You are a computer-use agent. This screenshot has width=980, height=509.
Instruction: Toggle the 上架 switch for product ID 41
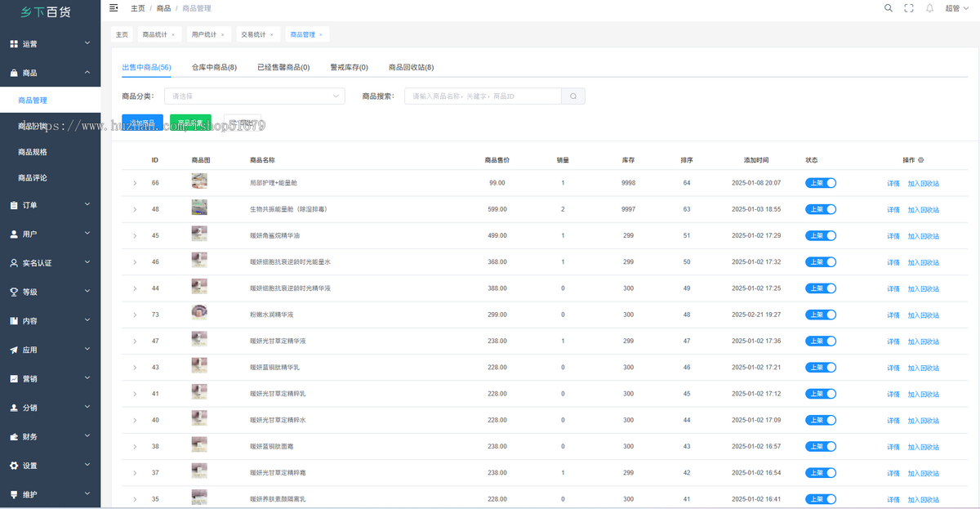(821, 394)
